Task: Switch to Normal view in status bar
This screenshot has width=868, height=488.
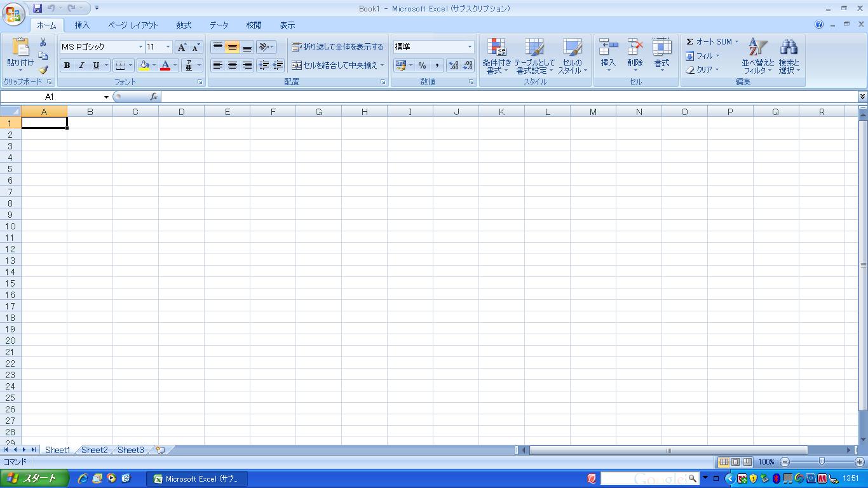Action: pos(724,462)
